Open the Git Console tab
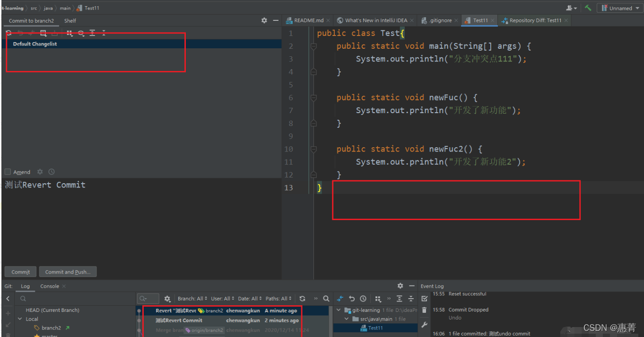Viewport: 644px width, 337px height. tap(50, 286)
